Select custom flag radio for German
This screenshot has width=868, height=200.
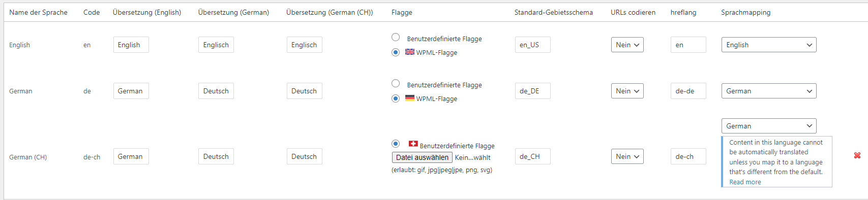396,83
